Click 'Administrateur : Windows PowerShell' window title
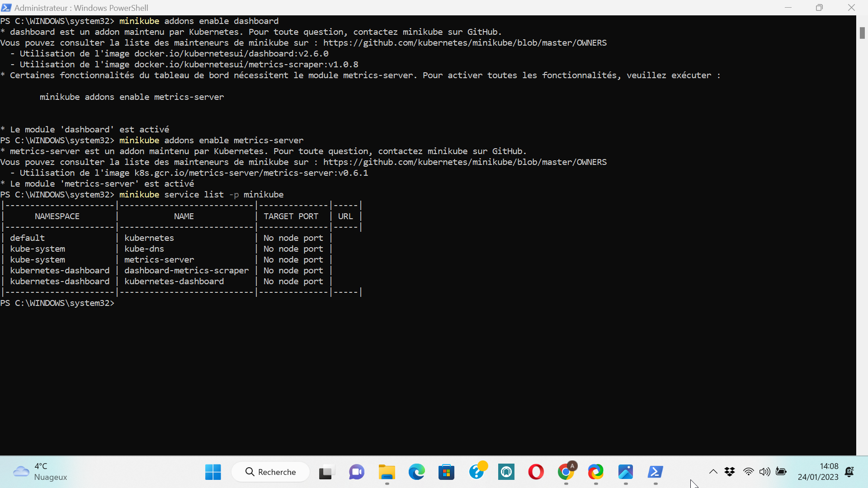868x488 pixels. coord(81,8)
